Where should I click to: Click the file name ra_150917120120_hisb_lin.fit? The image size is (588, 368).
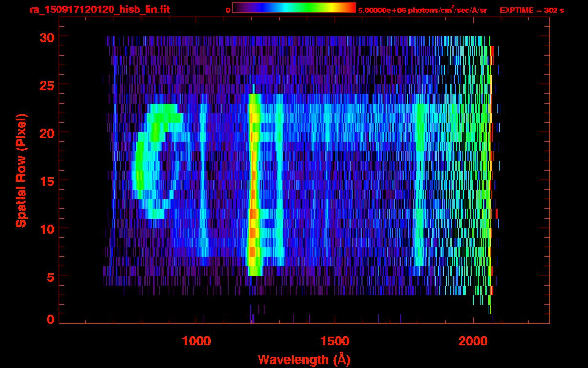[99, 10]
